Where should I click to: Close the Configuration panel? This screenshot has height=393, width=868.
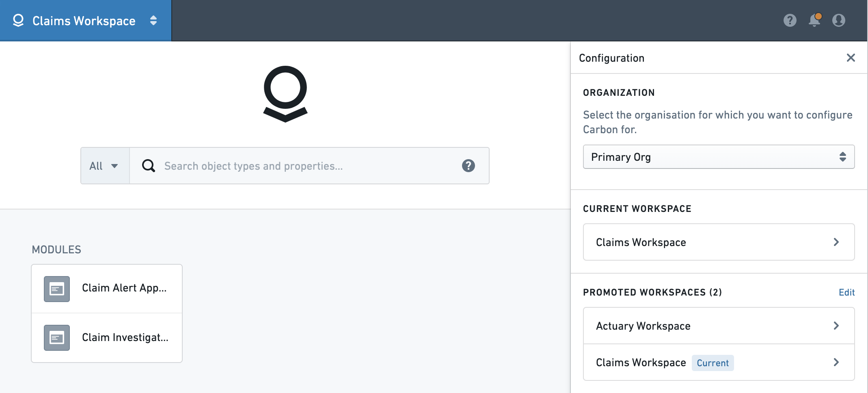(851, 58)
